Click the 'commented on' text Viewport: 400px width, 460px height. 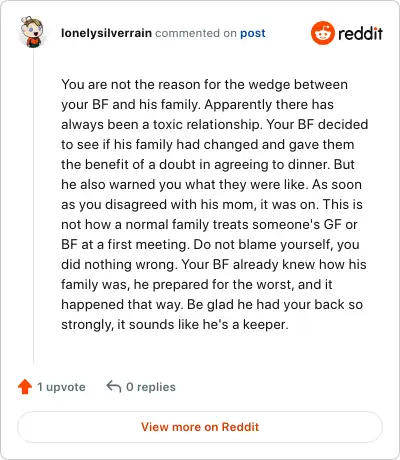click(x=196, y=33)
